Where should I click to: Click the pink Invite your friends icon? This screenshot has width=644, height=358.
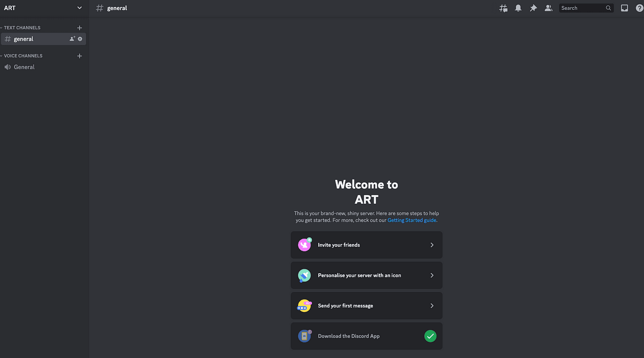(305, 245)
